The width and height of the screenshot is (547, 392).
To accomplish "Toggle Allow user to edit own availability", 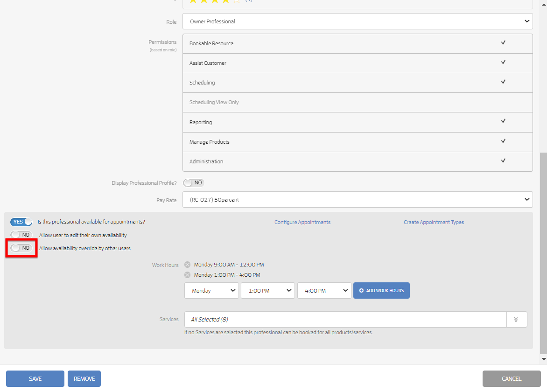I will click(x=21, y=235).
